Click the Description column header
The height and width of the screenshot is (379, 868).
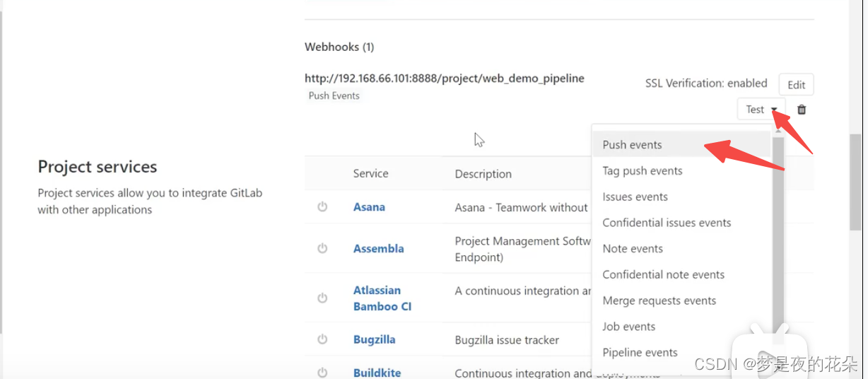tap(483, 174)
